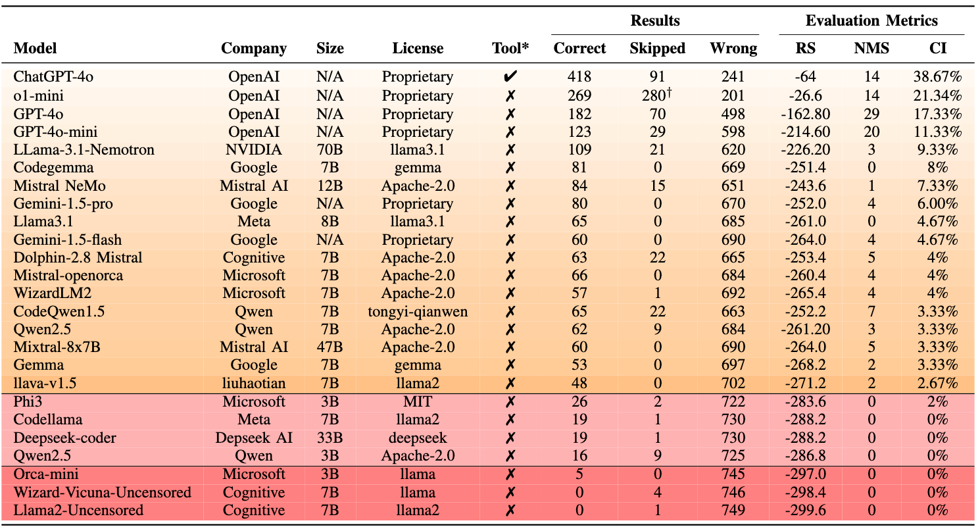Click the checkmark in the ChatGPT-4o row
The image size is (980, 529).
pos(510,77)
